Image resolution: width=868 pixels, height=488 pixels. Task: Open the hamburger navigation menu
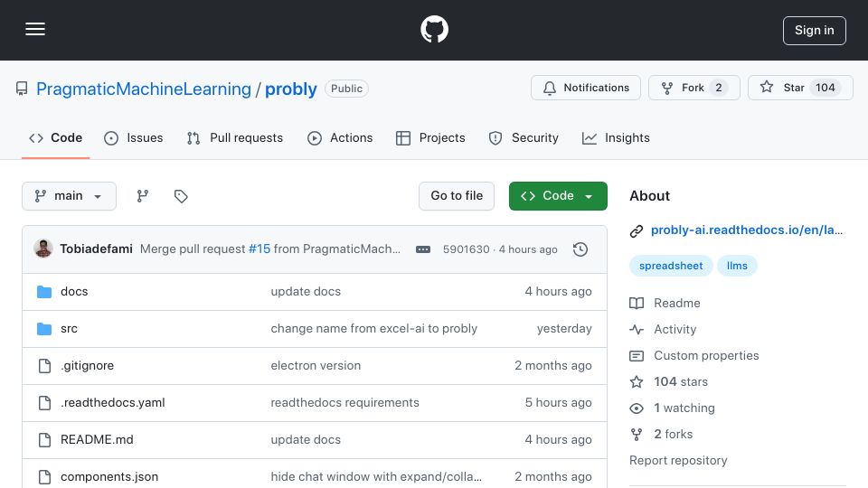point(35,30)
